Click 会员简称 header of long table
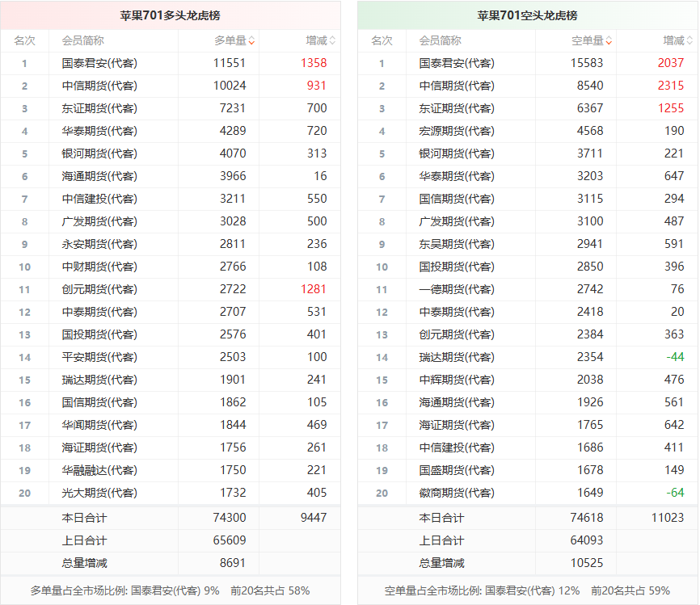 (x=83, y=41)
